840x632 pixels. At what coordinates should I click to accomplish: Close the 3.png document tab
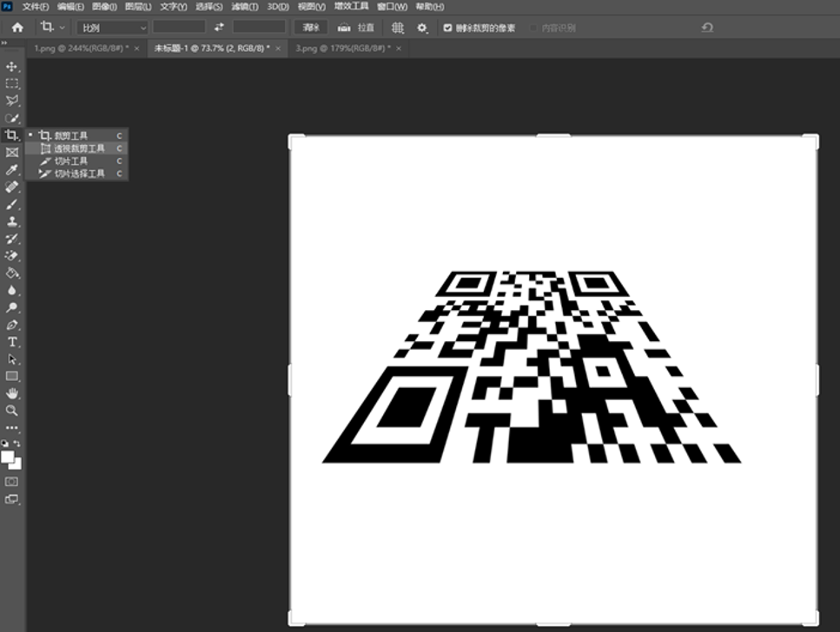coord(399,49)
